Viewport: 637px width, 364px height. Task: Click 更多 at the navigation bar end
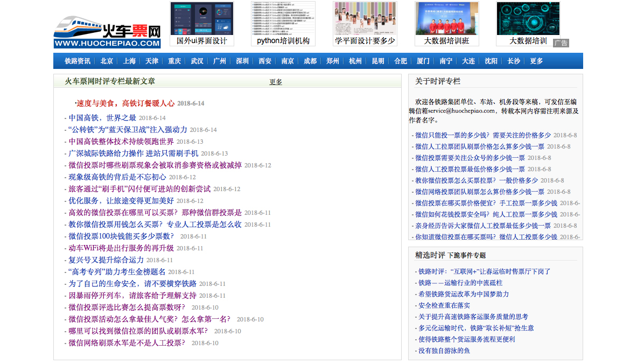(536, 61)
